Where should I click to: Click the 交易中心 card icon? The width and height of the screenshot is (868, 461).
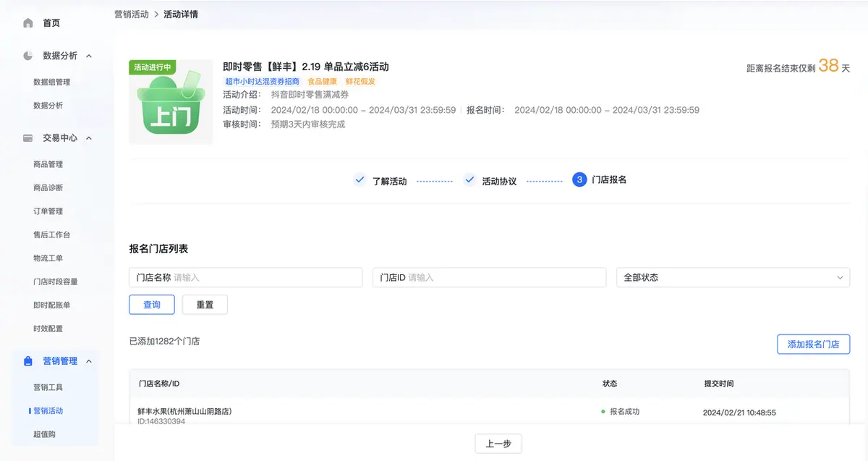coord(28,138)
